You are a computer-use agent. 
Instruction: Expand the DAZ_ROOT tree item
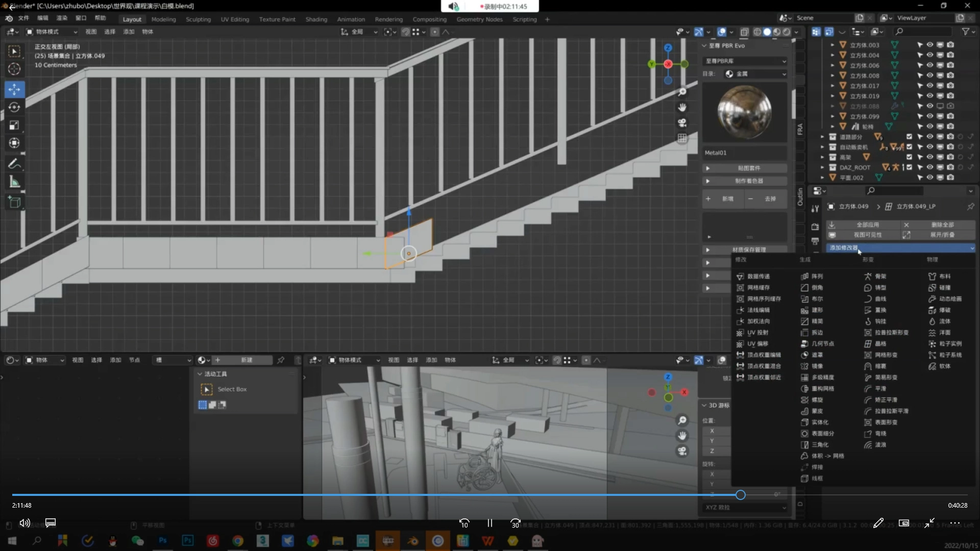tap(822, 167)
